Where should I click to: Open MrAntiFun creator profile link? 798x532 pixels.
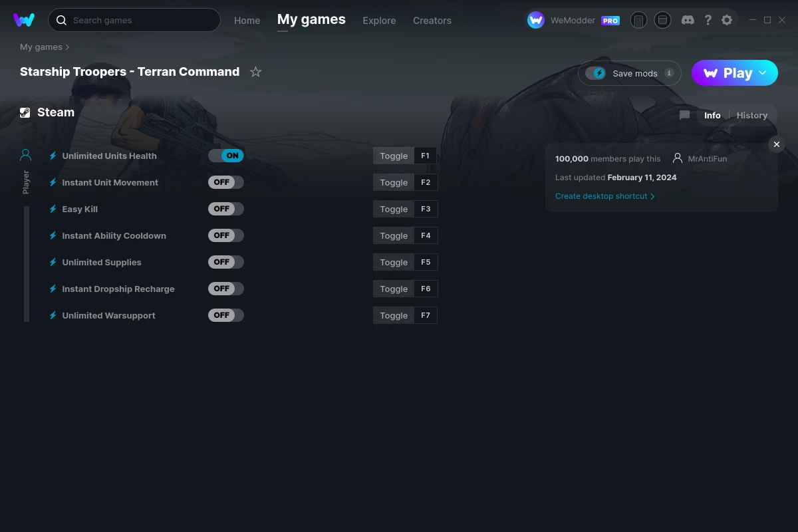tap(708, 159)
